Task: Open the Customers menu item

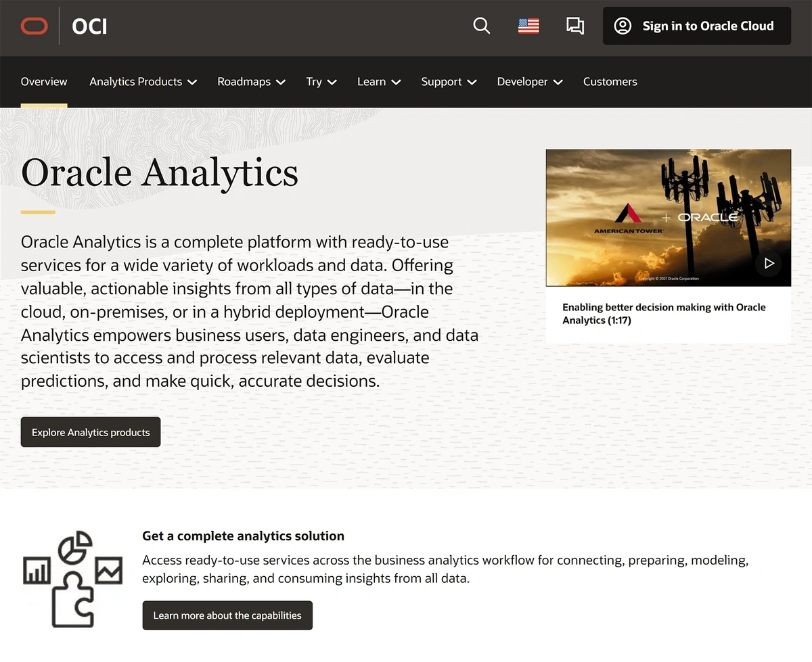Action: (610, 82)
